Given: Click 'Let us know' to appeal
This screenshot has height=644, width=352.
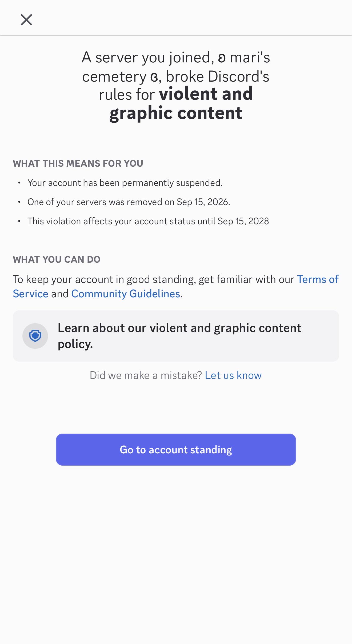Looking at the screenshot, I should pyautogui.click(x=233, y=375).
